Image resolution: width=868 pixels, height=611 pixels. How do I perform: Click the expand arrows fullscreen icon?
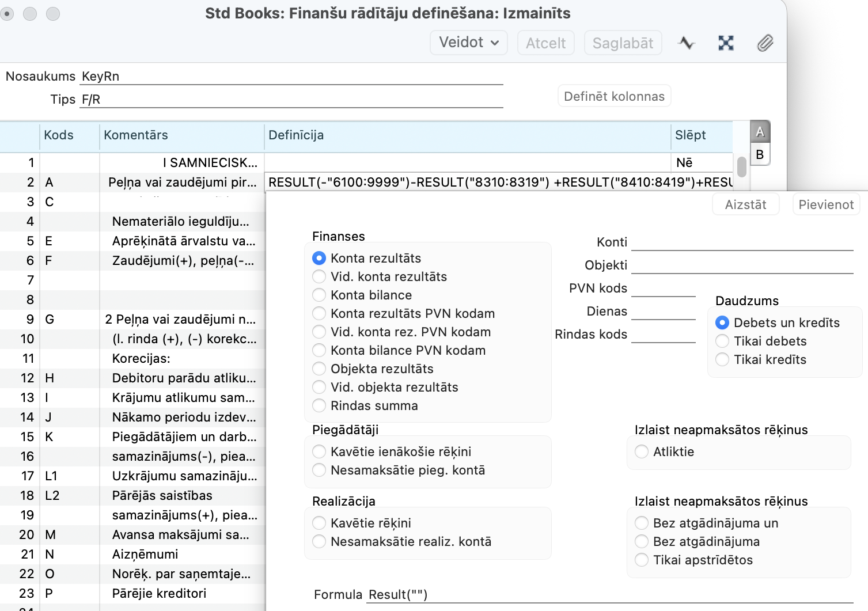coord(726,43)
